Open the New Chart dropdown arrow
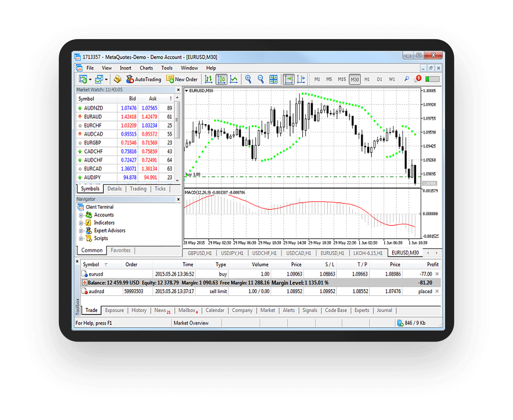513x420 pixels. 90,79
